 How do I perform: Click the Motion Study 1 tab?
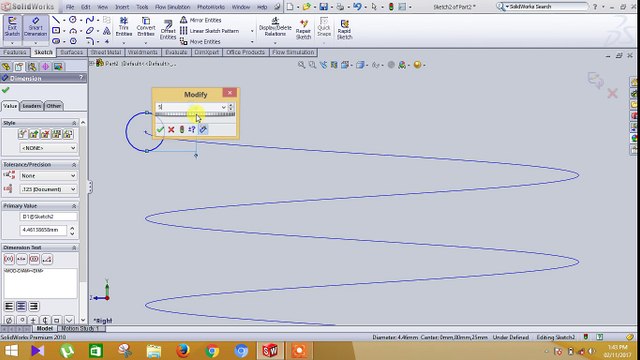click(80, 329)
